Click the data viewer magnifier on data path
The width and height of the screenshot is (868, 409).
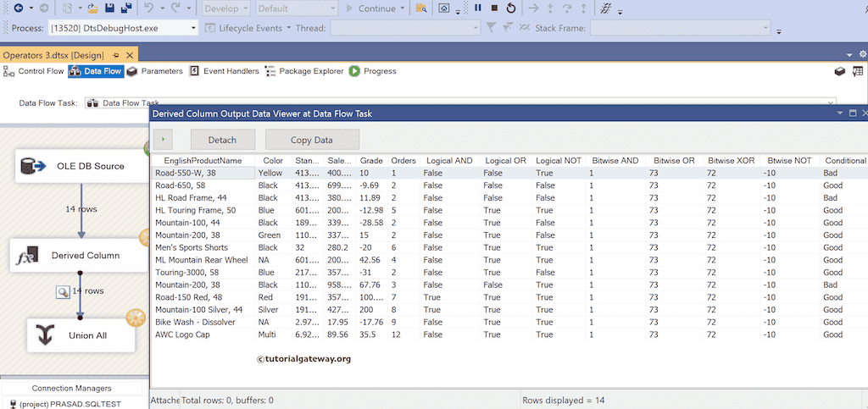pos(63,291)
